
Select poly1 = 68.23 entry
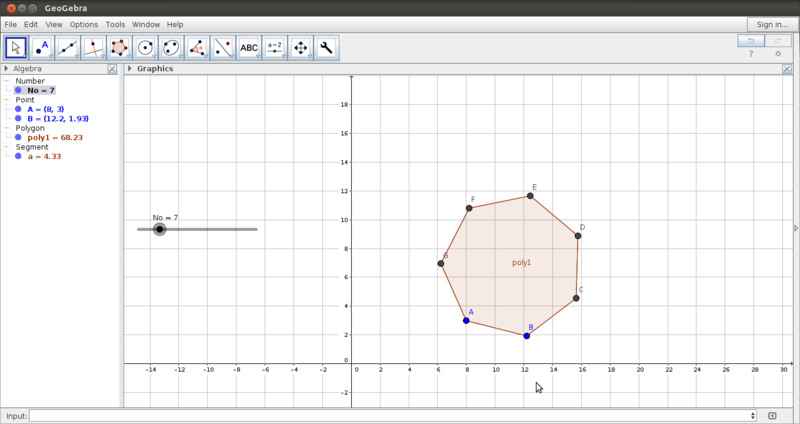coord(55,137)
